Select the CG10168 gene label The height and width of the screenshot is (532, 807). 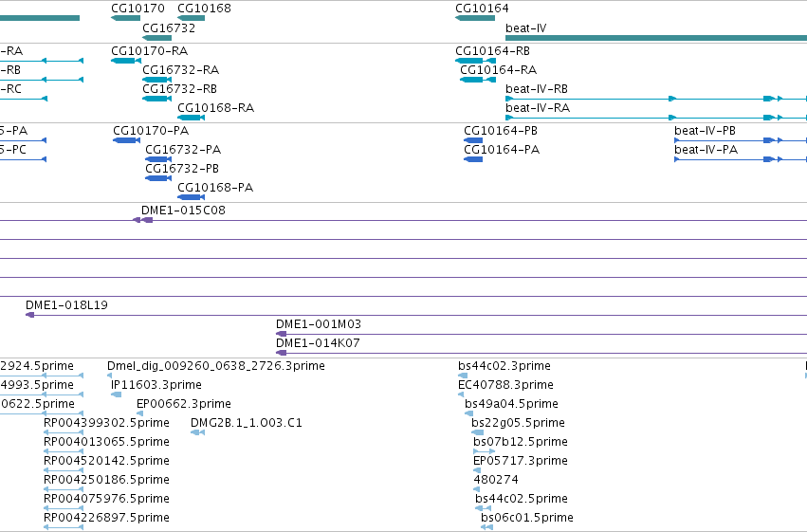[204, 9]
